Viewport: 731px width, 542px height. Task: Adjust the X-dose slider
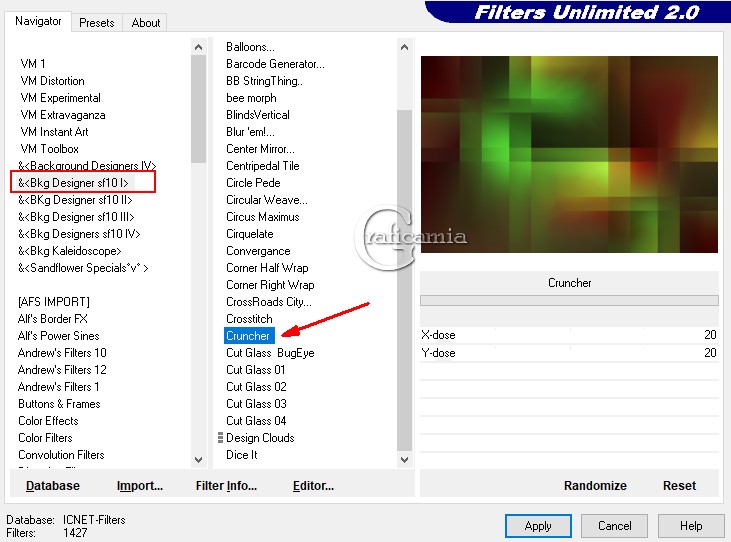click(x=570, y=336)
